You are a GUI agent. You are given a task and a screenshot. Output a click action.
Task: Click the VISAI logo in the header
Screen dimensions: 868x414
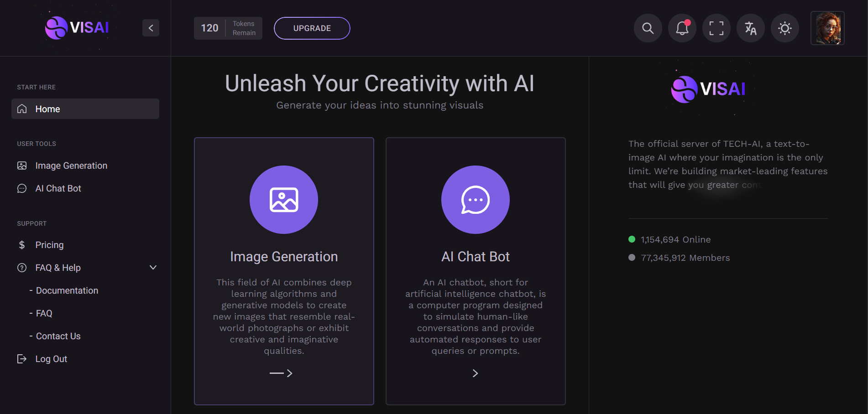click(x=77, y=28)
